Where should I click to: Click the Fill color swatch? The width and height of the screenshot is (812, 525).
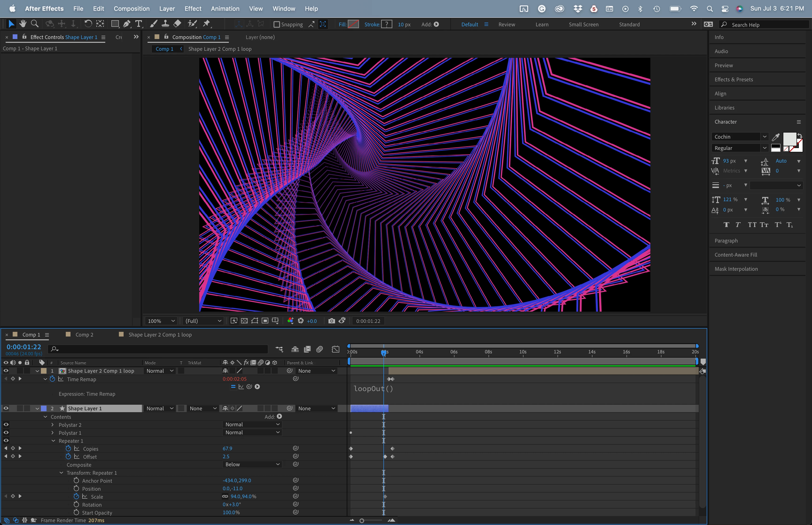point(353,24)
